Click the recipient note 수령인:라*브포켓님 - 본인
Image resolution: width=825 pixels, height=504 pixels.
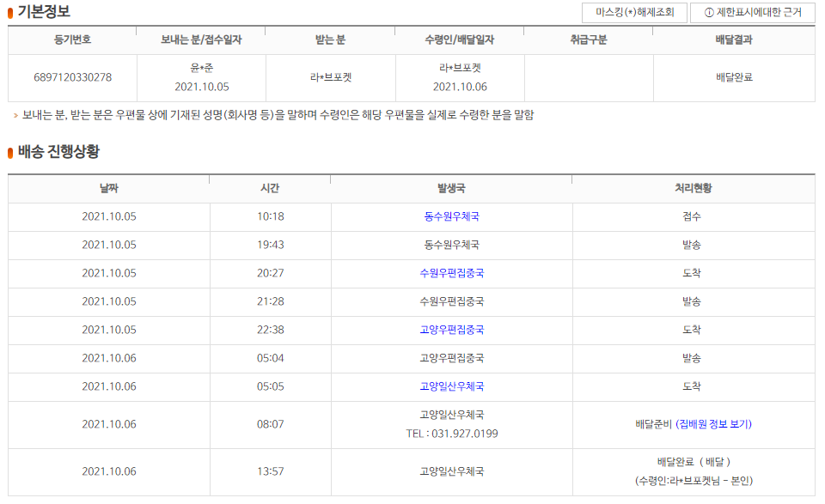[x=694, y=481]
